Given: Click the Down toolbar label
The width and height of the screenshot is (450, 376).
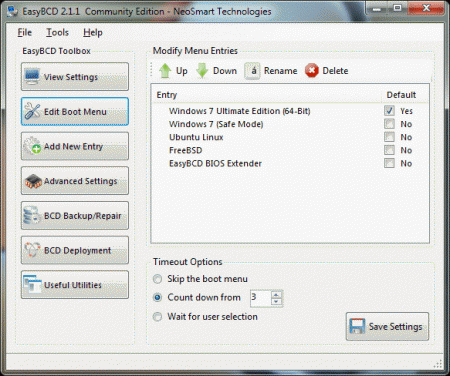Looking at the screenshot, I should tap(225, 71).
